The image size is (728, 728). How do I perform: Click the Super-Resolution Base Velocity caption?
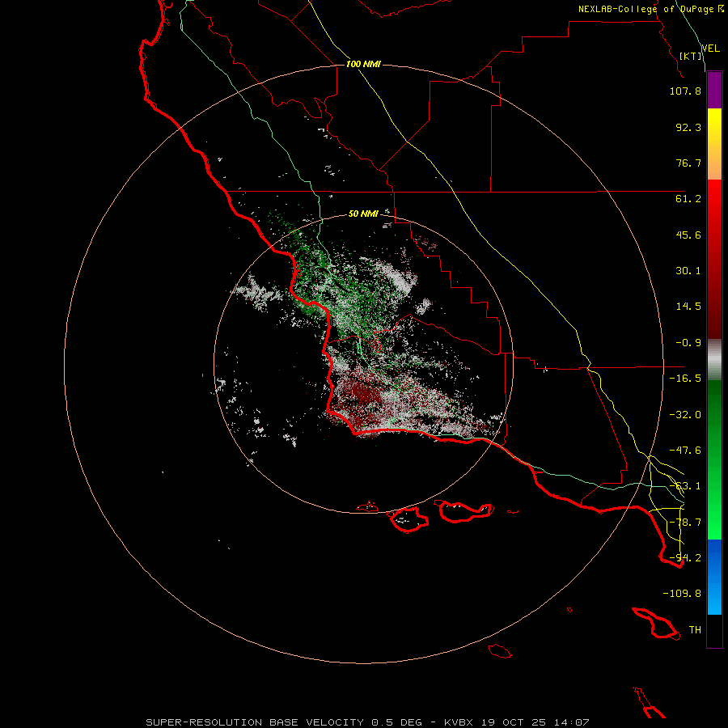[367, 722]
